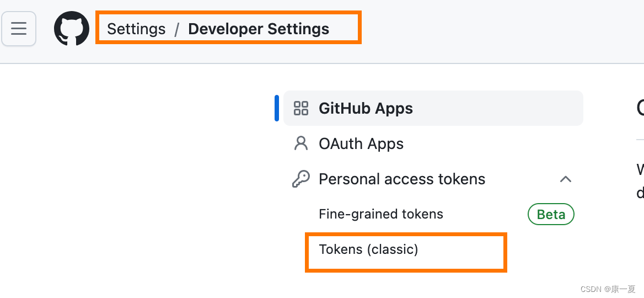The image size is (644, 298).
Task: Collapse the Personal access tokens chevron
Action: [x=566, y=179]
